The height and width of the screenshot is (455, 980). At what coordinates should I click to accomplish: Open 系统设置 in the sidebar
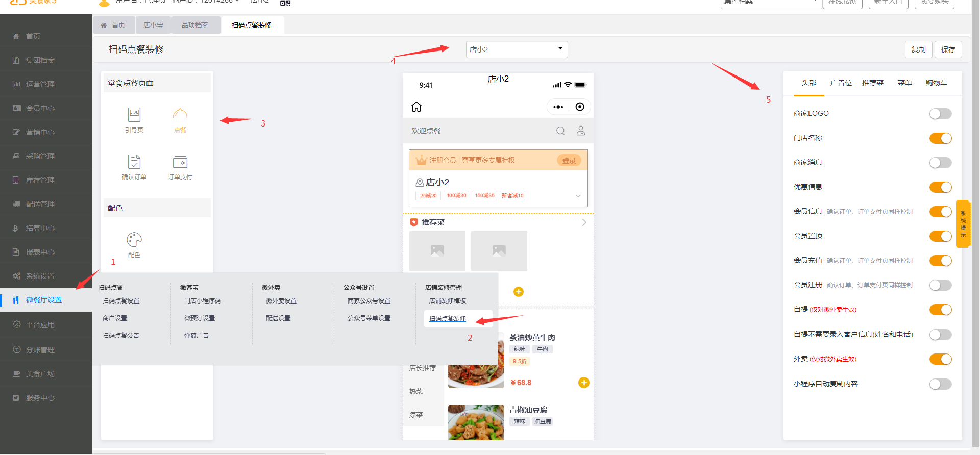(46, 276)
